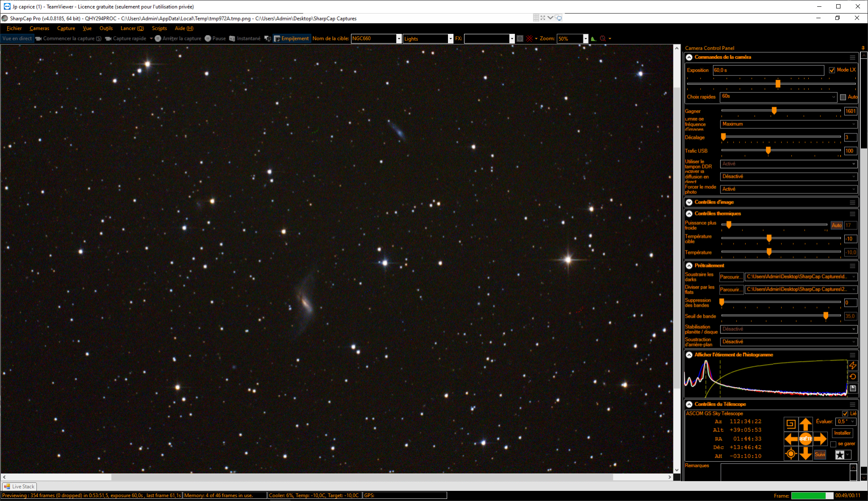Reset the histogram stretch with circular arrow icon
868x501 pixels.
click(x=853, y=376)
